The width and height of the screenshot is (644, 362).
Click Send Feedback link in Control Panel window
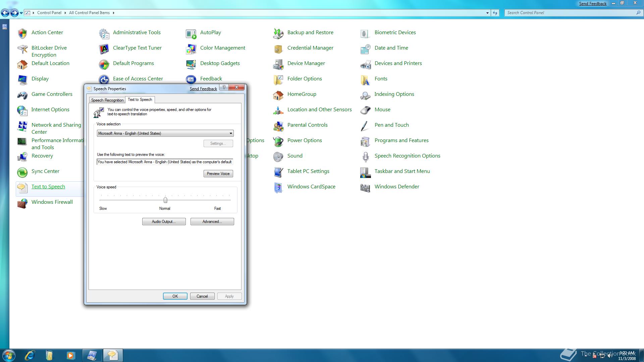593,4
